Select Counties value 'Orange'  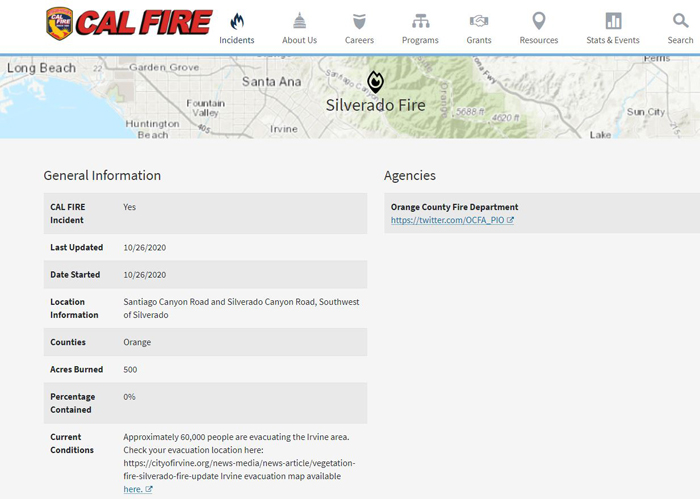pyautogui.click(x=137, y=342)
